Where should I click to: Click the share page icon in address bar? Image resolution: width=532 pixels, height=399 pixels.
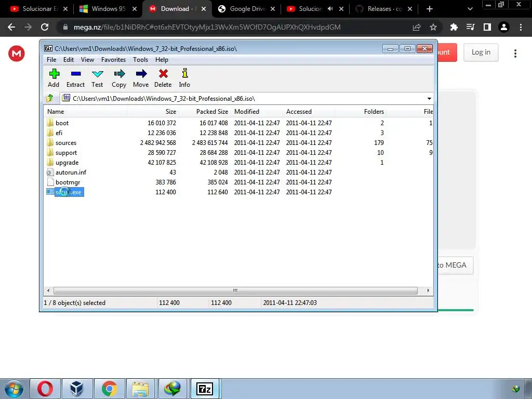pos(417,27)
